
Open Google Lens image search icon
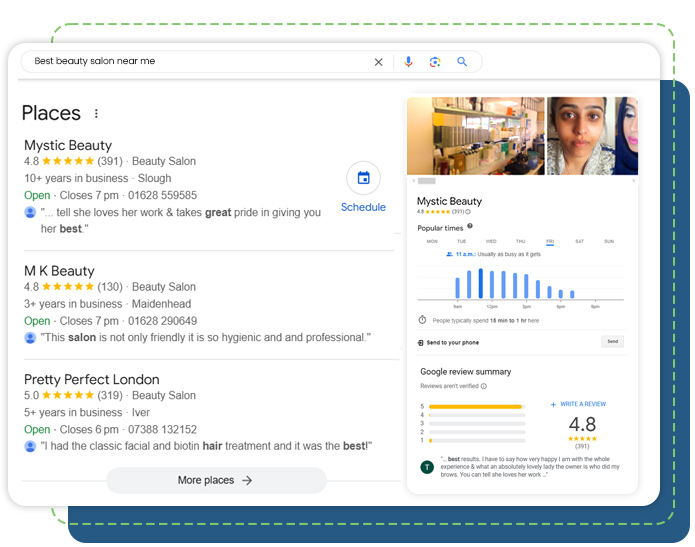435,62
